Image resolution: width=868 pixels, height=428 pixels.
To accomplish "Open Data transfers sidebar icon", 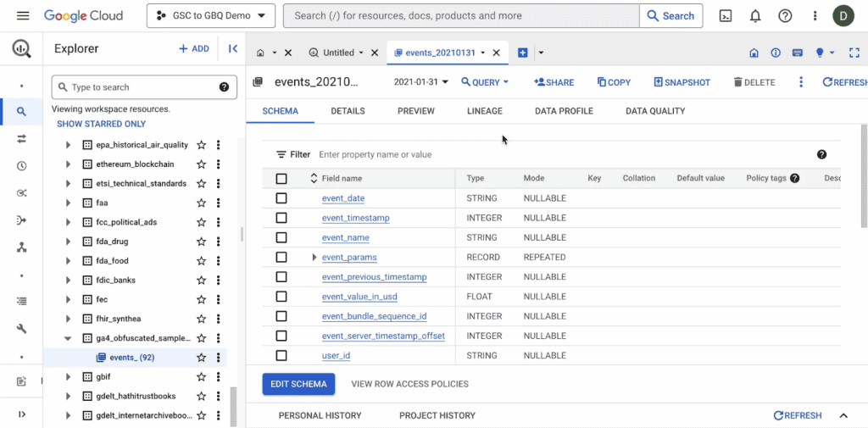I will [21, 139].
